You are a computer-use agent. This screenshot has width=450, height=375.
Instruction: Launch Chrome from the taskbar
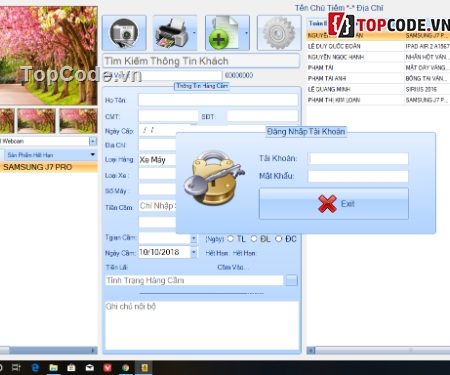(126, 368)
